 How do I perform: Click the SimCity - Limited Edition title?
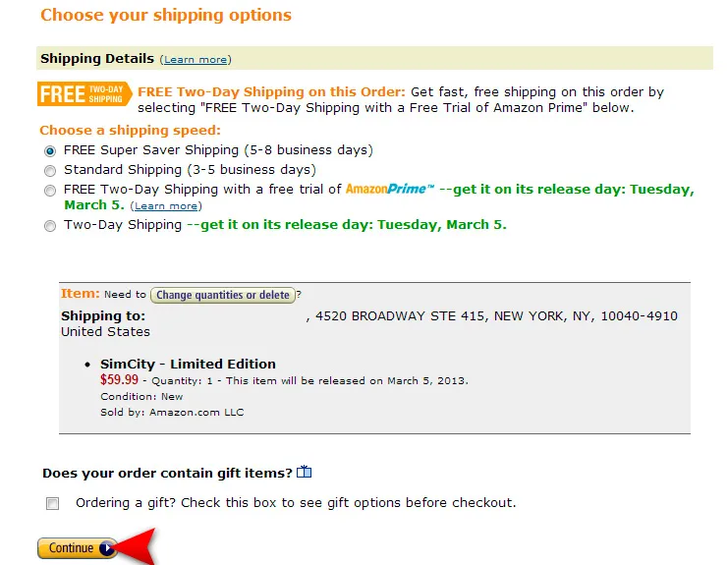[188, 364]
